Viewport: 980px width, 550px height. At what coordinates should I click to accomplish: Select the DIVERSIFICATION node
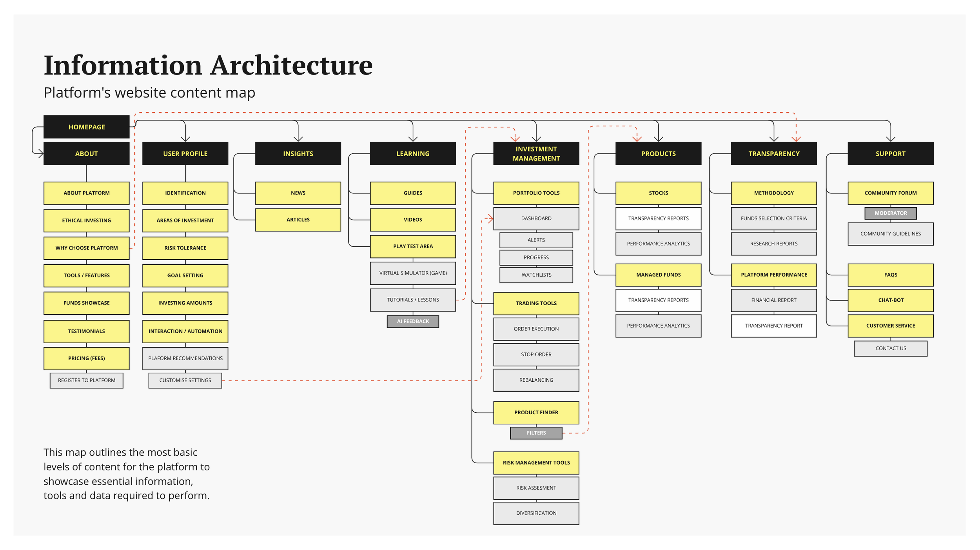click(536, 513)
